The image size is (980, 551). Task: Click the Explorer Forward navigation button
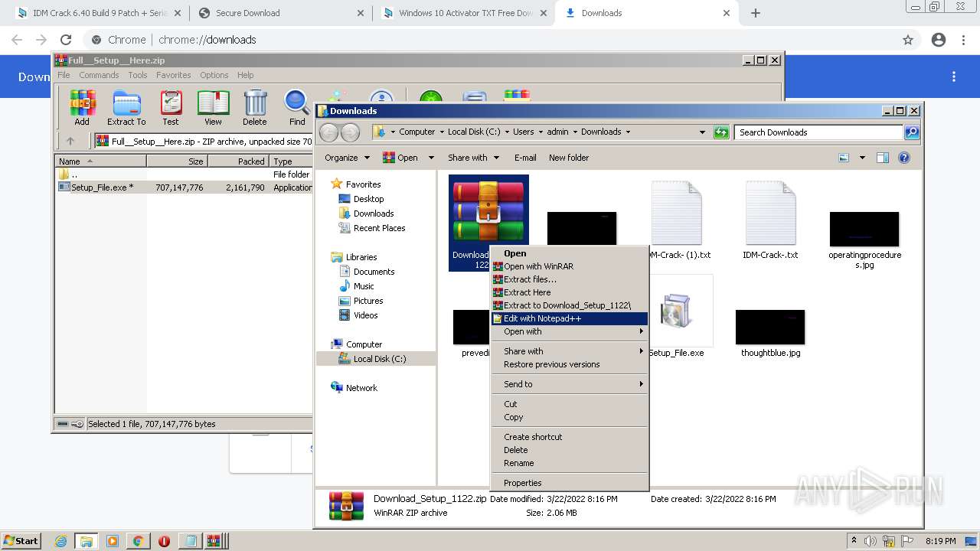[350, 132]
